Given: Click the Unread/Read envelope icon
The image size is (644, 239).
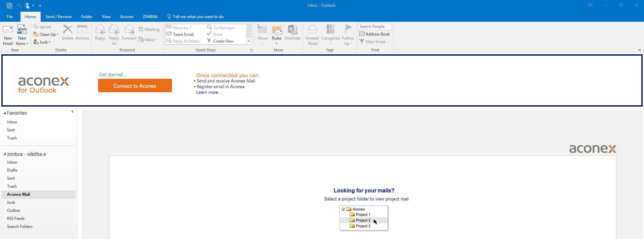Looking at the screenshot, I should [x=313, y=29].
